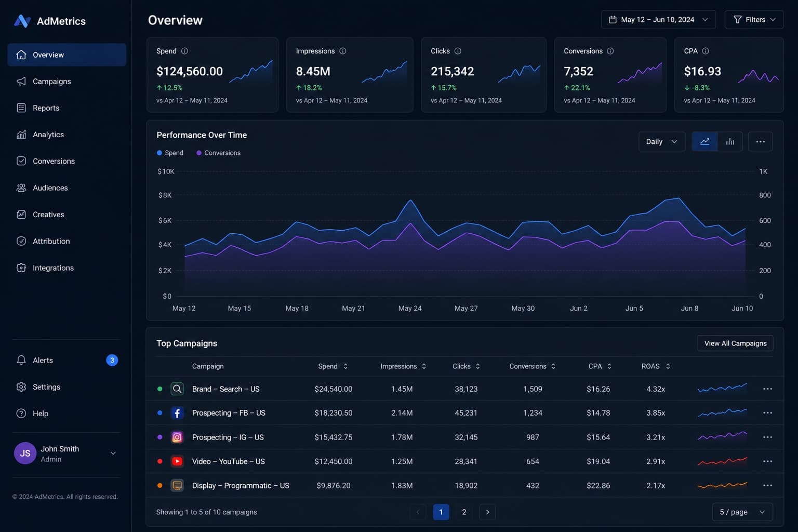Open Attribution from sidebar menu

[x=66, y=241]
